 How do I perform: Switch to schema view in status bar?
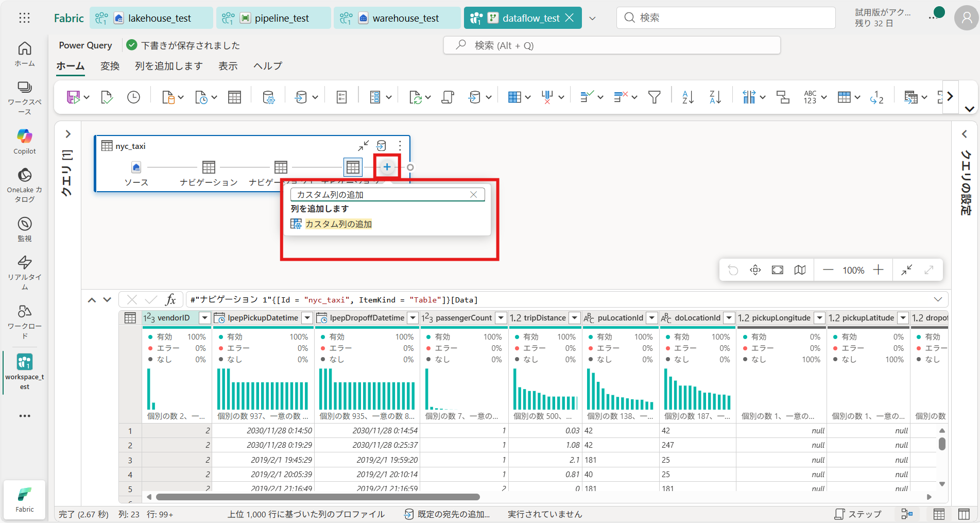[x=964, y=514]
